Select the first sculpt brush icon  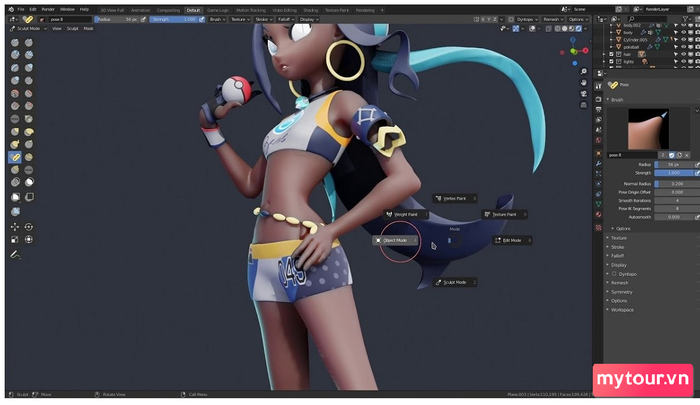[16, 43]
